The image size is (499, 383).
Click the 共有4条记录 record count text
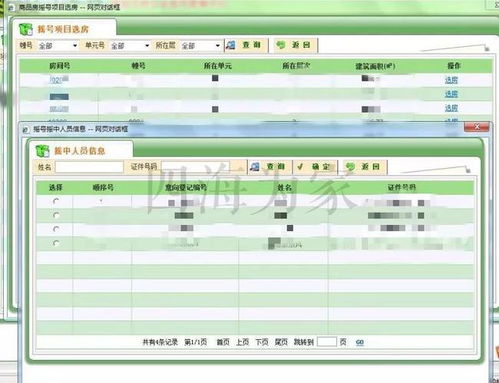160,342
